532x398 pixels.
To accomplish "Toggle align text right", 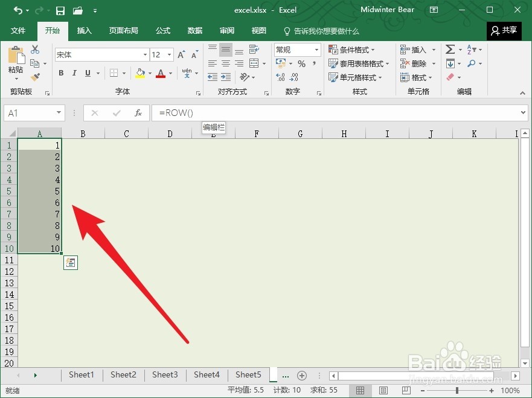I will tap(239, 63).
